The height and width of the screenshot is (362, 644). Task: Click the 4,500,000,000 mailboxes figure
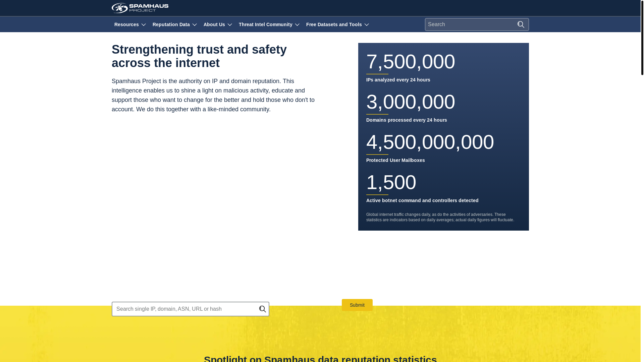click(x=430, y=142)
